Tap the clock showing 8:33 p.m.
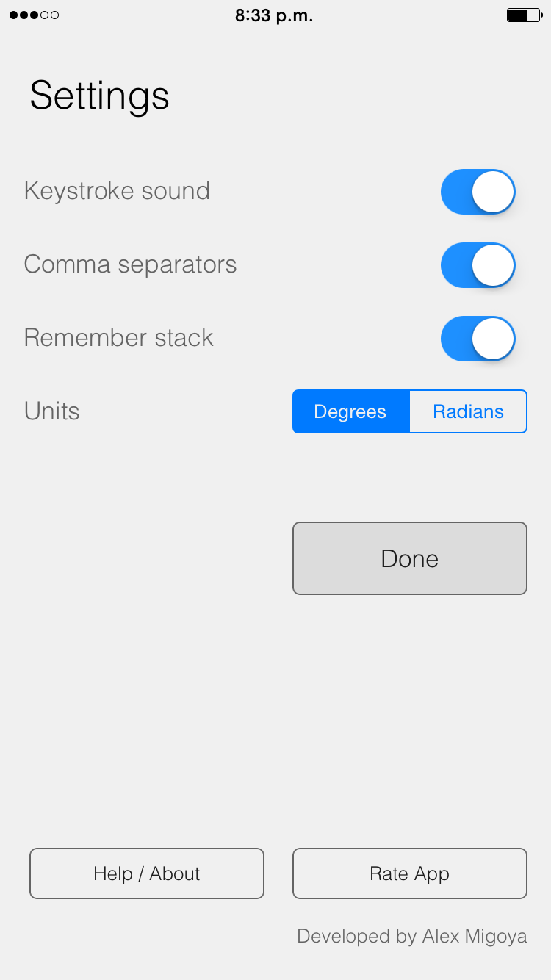Image resolution: width=551 pixels, height=980 pixels. (274, 16)
